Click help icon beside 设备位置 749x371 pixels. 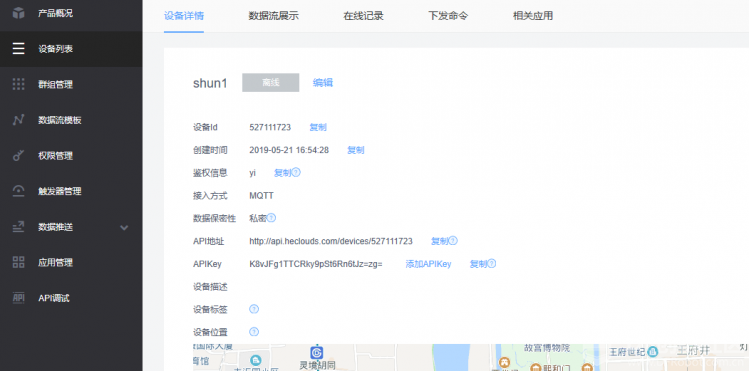coord(254,332)
